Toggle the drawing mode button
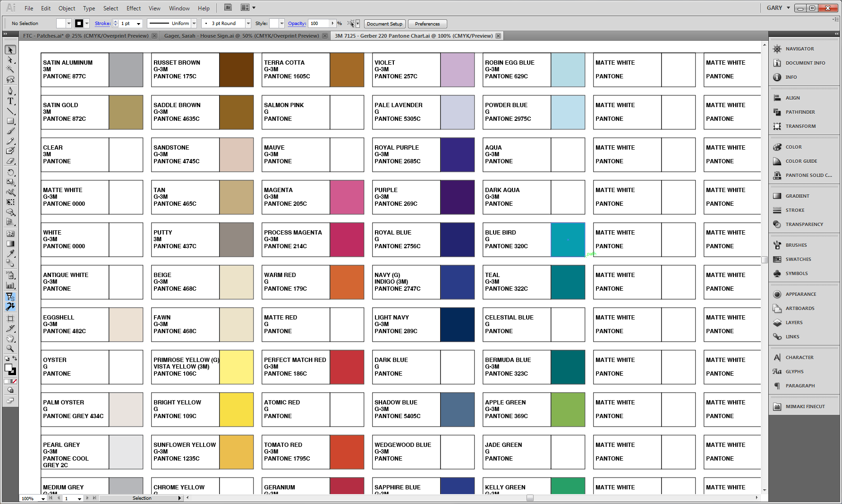The width and height of the screenshot is (842, 504). (x=10, y=390)
